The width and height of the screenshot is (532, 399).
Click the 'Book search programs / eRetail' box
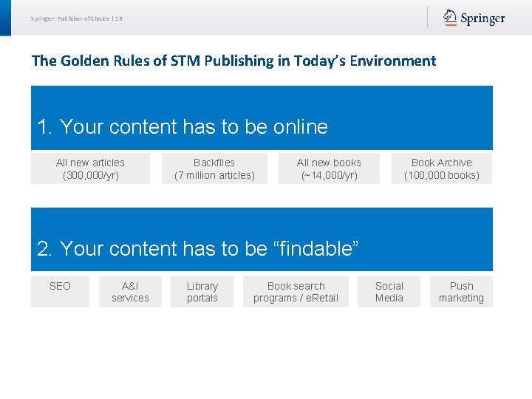(x=296, y=292)
